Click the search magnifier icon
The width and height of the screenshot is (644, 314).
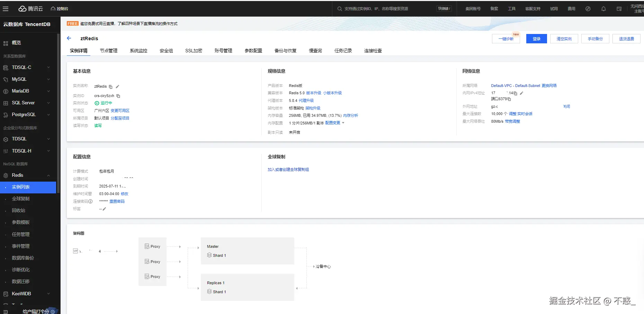[340, 9]
